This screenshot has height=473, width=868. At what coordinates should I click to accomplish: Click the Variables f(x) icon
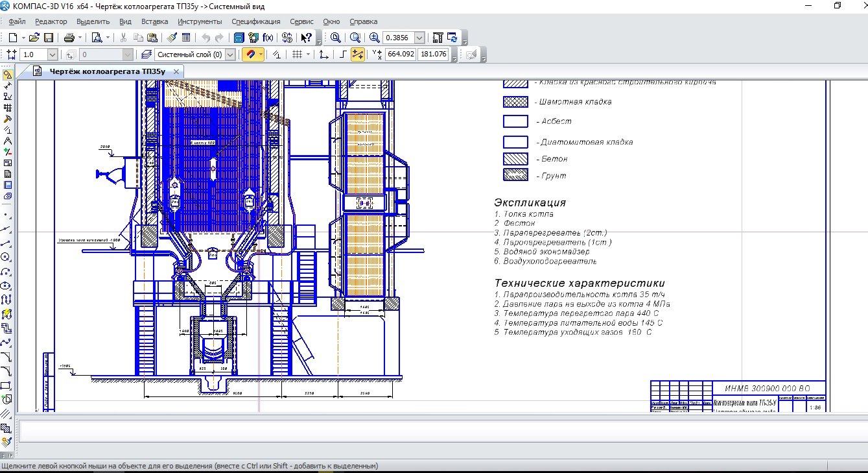coord(268,38)
